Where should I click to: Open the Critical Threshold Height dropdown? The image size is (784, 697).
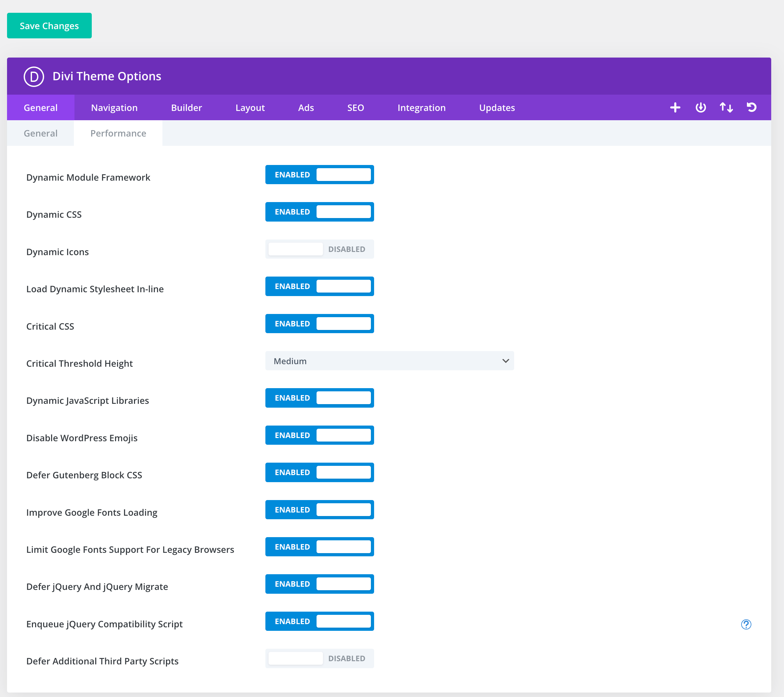click(x=389, y=361)
